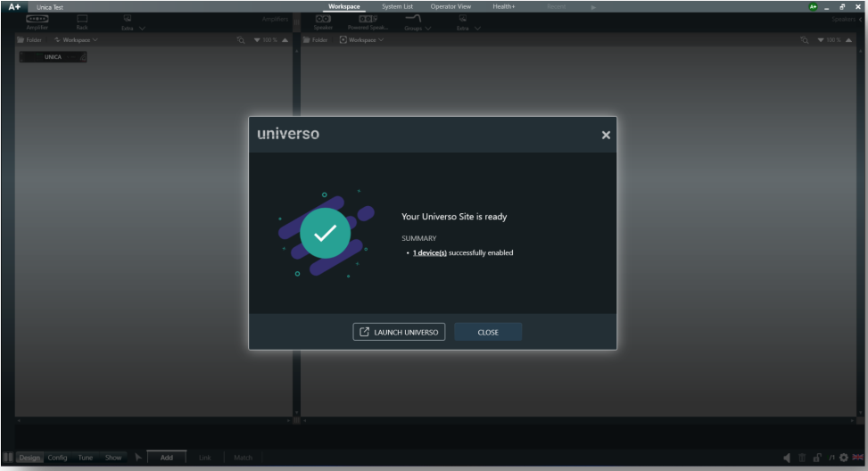
Task: Select the UNICA amplifier device block
Action: (54, 57)
